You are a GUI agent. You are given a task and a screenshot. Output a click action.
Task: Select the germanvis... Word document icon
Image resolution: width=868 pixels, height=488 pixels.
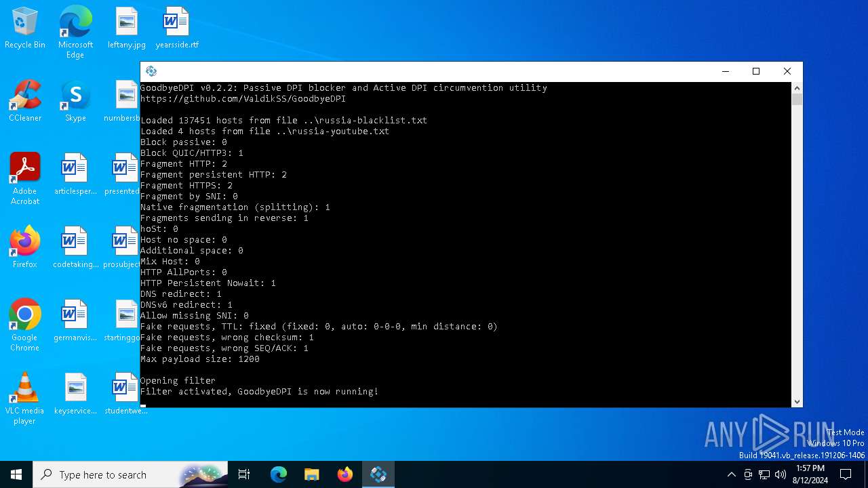(75, 321)
